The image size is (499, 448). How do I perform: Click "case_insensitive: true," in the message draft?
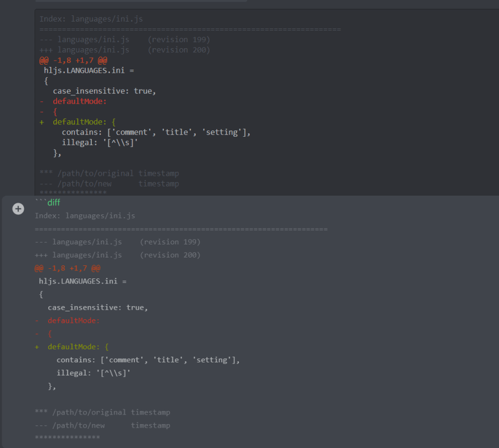coord(98,307)
